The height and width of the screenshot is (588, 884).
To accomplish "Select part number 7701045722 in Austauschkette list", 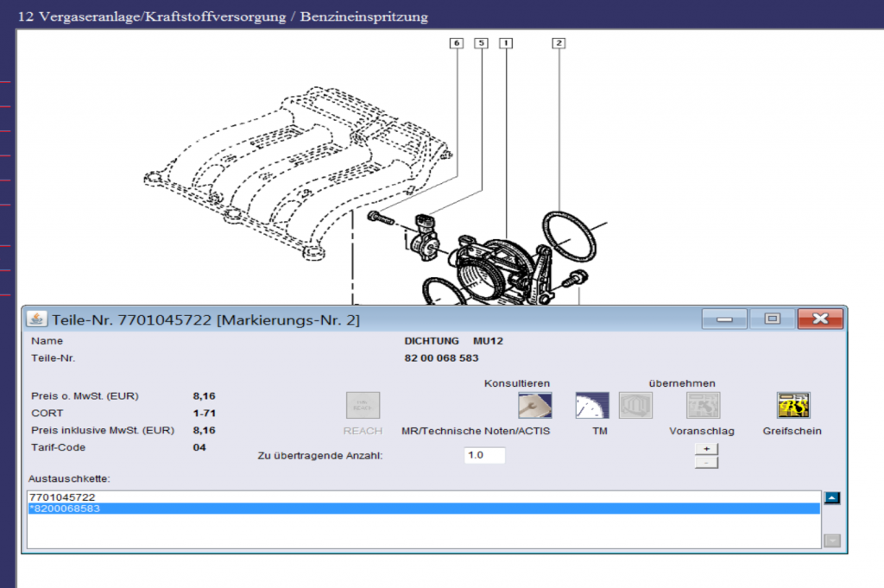I will coord(62,497).
